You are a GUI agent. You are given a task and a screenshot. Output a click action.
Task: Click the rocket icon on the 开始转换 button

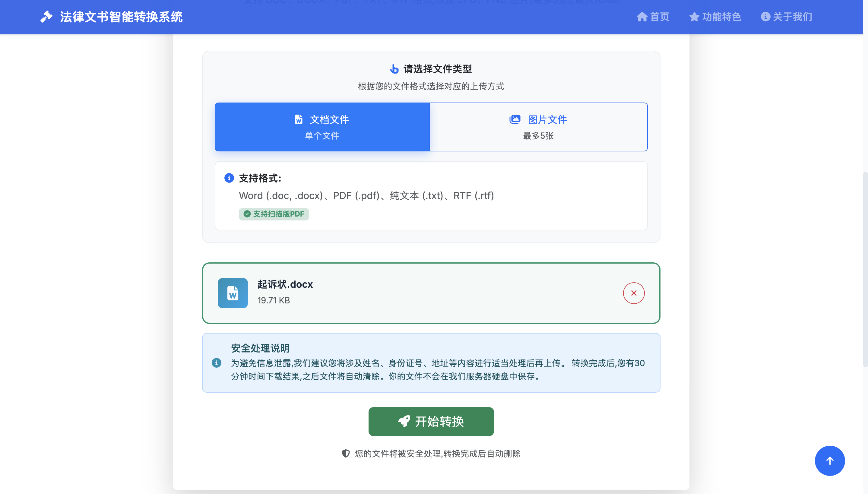click(404, 421)
